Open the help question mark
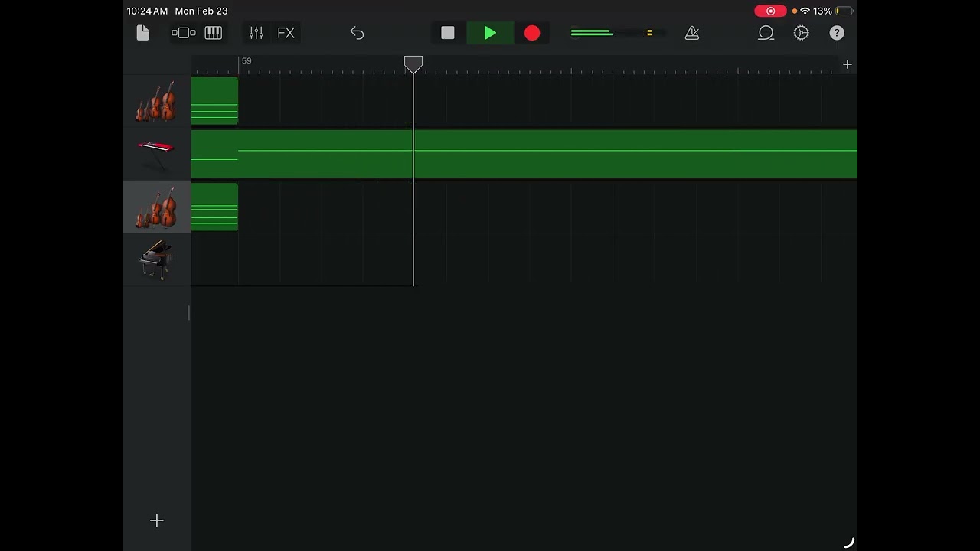Screen dimensions: 980x551 (837, 33)
